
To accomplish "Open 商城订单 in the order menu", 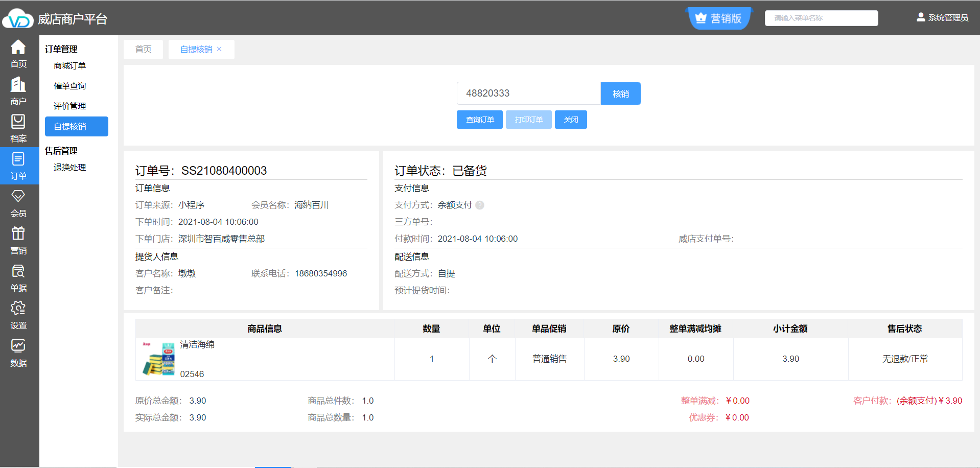I will 70,66.
